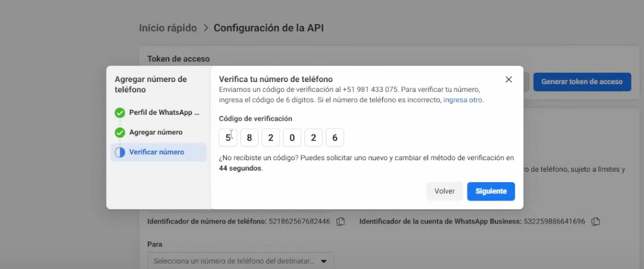This screenshot has height=269, width=644.
Task: Click the third verification code digit box
Action: point(271,138)
